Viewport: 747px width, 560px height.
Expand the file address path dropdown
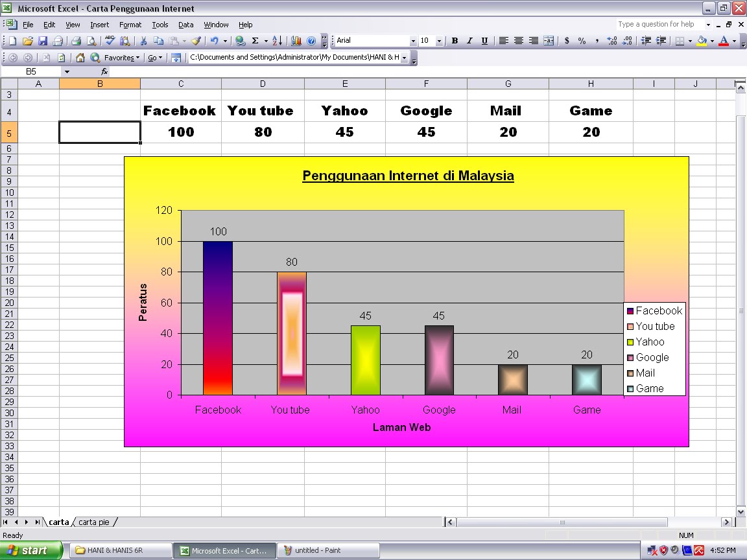(x=405, y=58)
